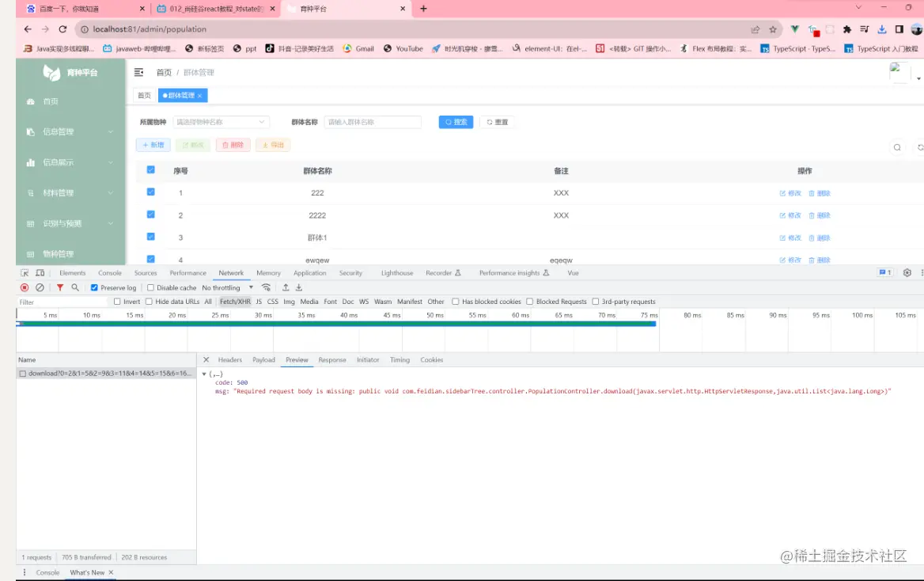
Task: Uncheck the select-all header checkbox
Action: 151,170
